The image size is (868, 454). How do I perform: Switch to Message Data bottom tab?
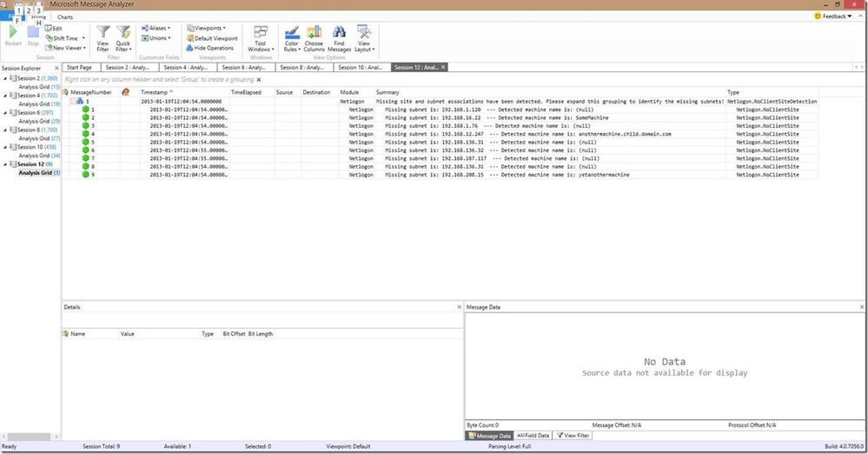point(489,436)
